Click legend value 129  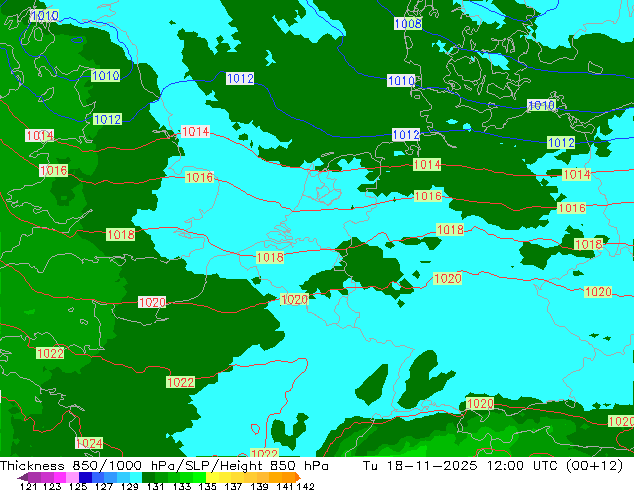[x=130, y=486]
